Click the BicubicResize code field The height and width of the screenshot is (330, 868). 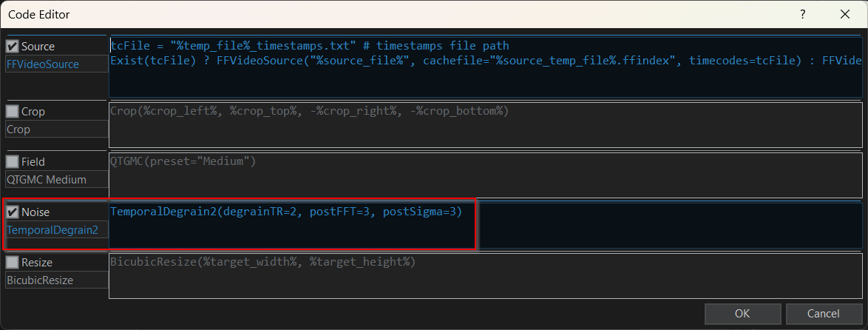tap(486, 276)
